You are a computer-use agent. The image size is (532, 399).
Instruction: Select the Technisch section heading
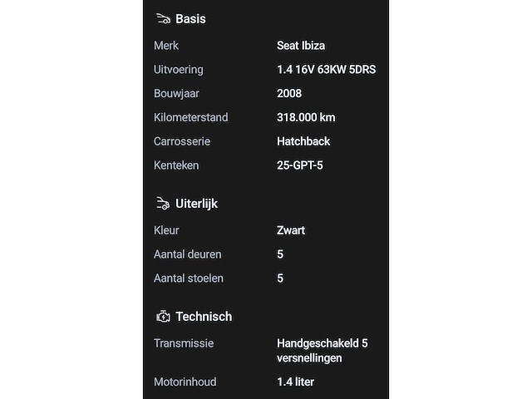point(204,316)
